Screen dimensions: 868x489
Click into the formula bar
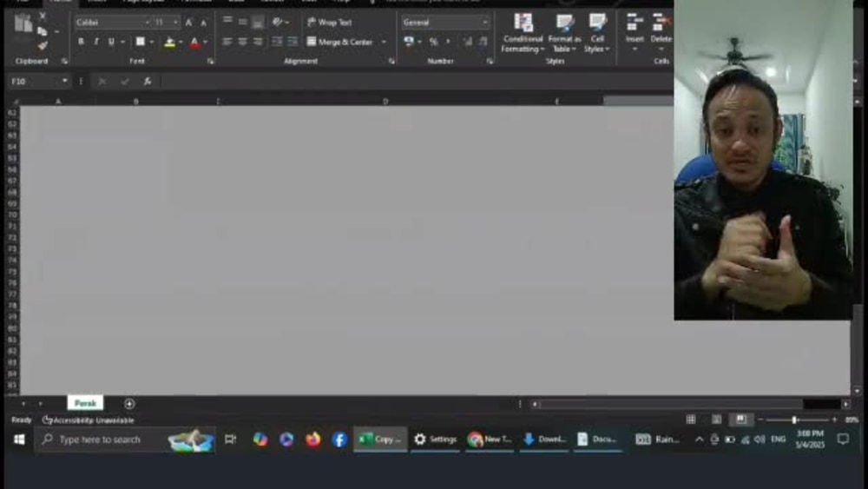coord(417,82)
